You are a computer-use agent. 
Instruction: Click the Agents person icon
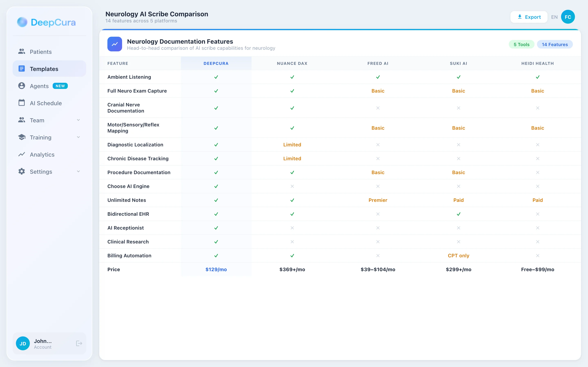22,86
